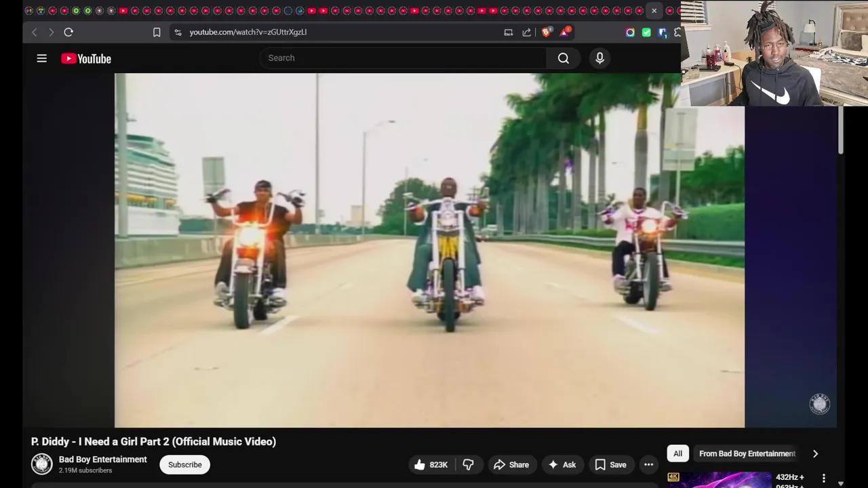This screenshot has height=488, width=868.
Task: Open the blue shield extension icon
Action: coord(663,32)
